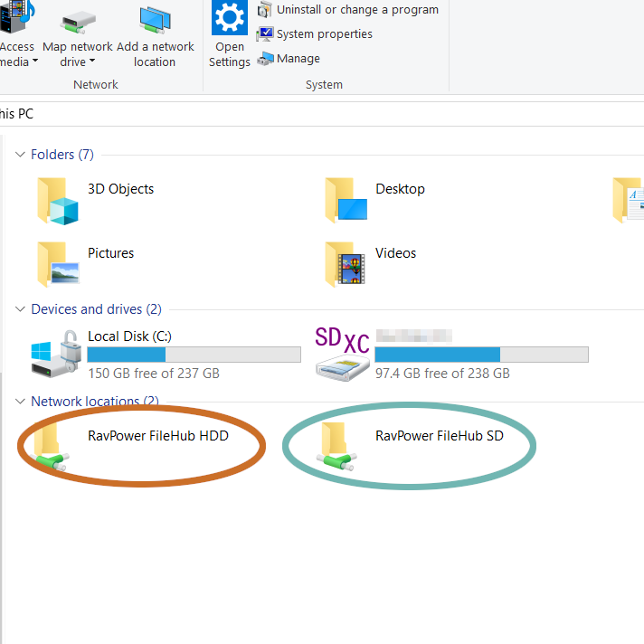Collapse the Folders (7) group
This screenshot has width=644, height=644.
(20, 155)
